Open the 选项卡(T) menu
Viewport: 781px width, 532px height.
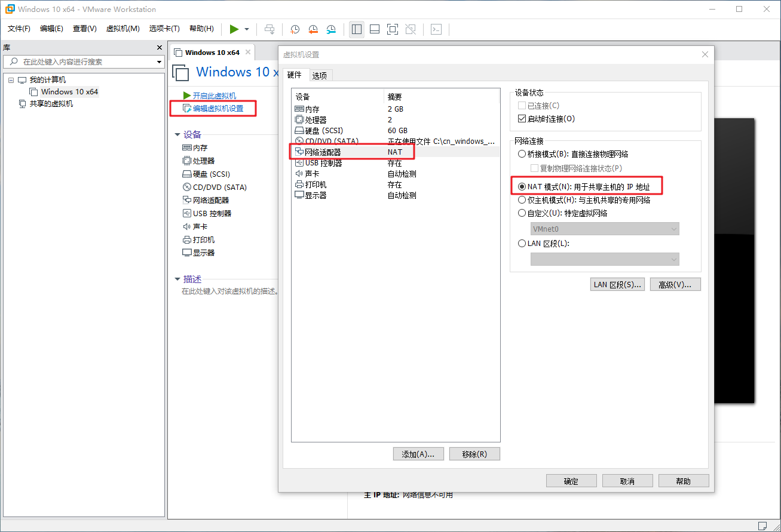pyautogui.click(x=164, y=29)
